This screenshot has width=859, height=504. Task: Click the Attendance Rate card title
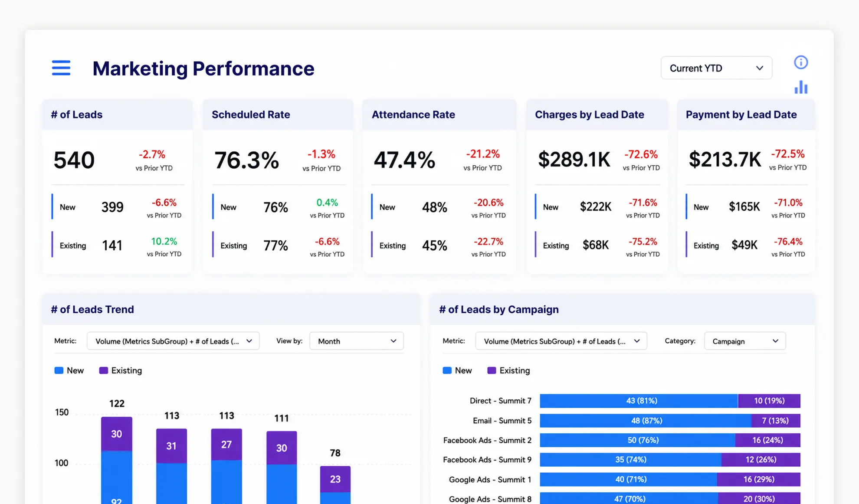point(413,115)
